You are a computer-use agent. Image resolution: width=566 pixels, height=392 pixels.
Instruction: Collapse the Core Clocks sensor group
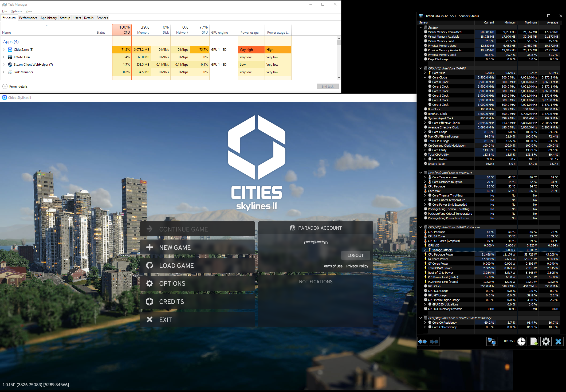425,77
